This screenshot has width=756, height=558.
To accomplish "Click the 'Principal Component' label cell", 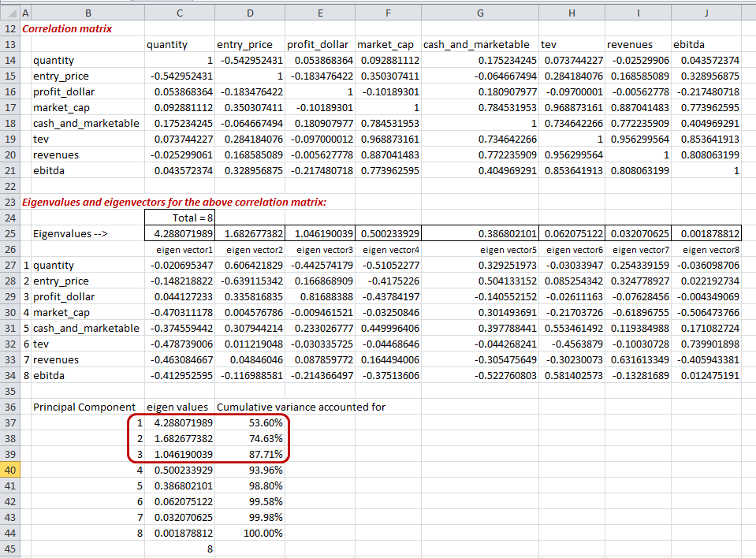I will 84,407.
